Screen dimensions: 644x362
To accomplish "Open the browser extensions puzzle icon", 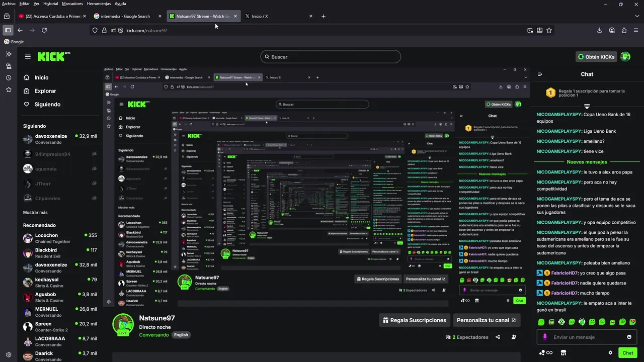I will (x=624, y=30).
